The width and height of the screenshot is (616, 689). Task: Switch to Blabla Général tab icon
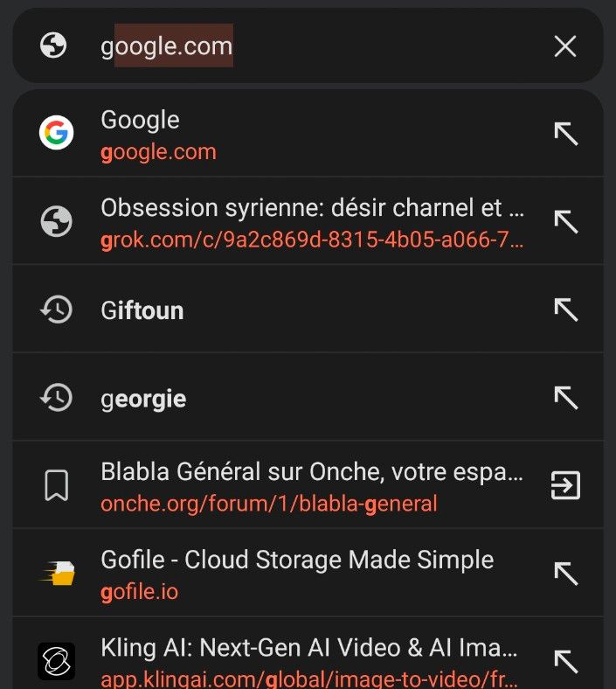pos(566,485)
